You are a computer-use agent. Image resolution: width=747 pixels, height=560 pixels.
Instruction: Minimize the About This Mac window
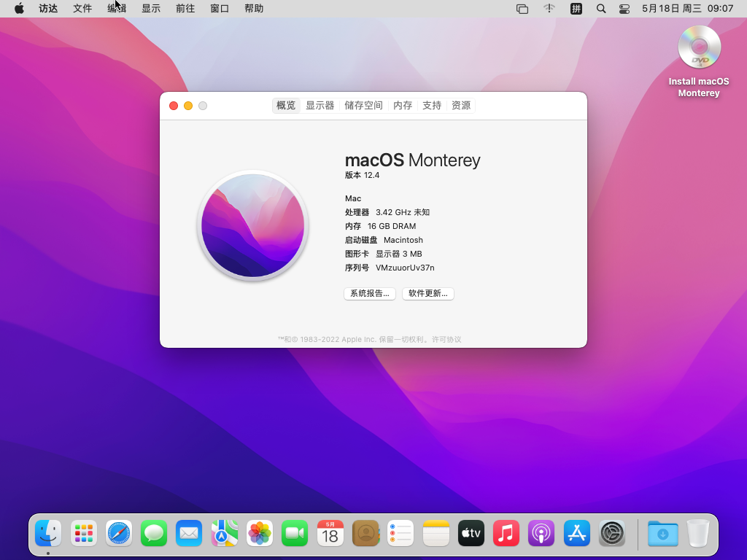coord(188,106)
